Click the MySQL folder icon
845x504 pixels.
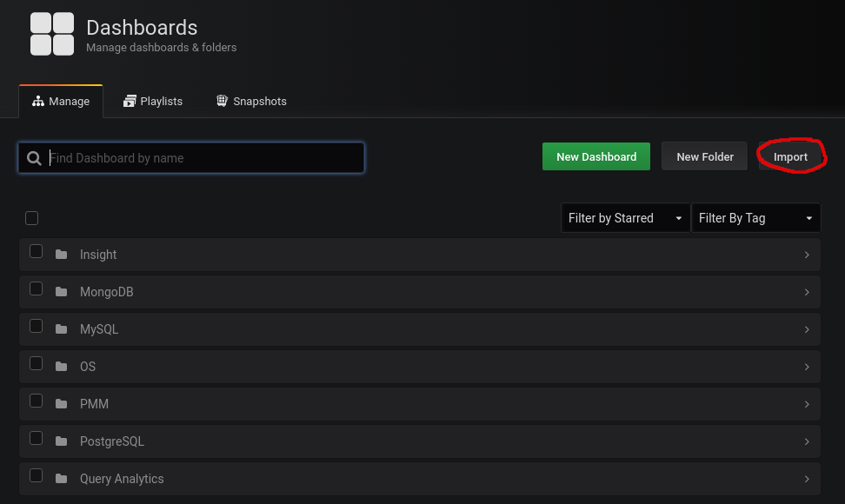[61, 329]
